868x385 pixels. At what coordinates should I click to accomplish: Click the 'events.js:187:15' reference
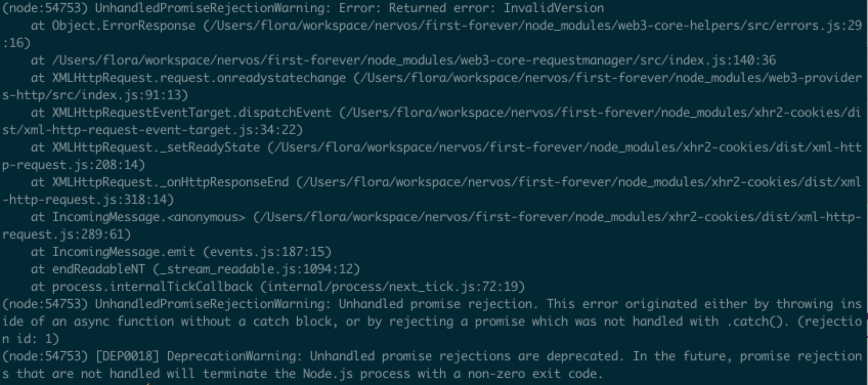coord(268,252)
